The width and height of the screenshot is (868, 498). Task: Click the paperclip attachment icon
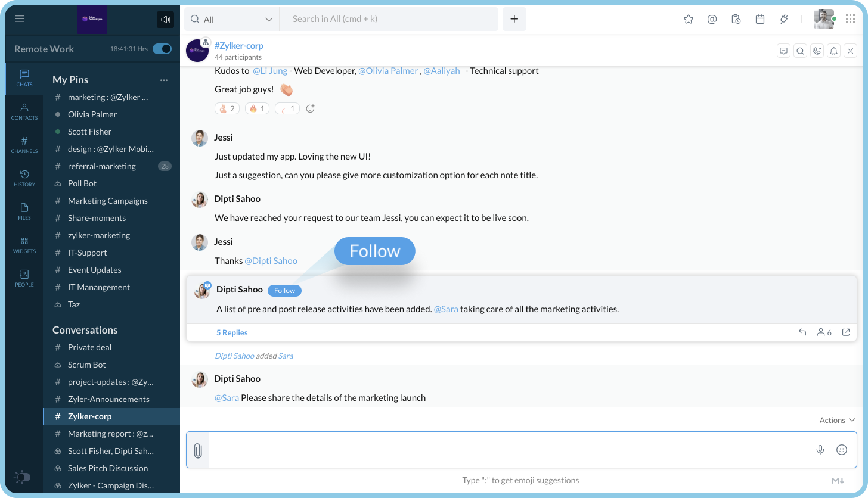pyautogui.click(x=198, y=450)
